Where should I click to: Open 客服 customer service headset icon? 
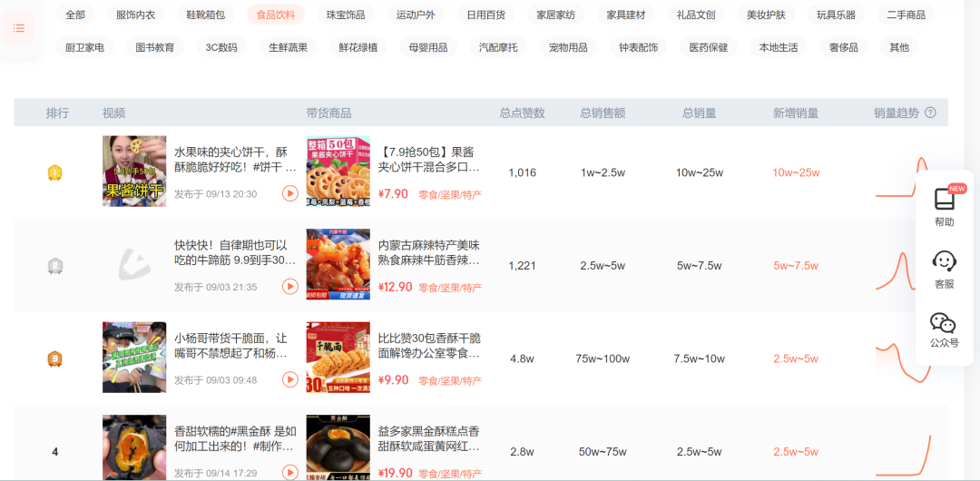tap(945, 261)
